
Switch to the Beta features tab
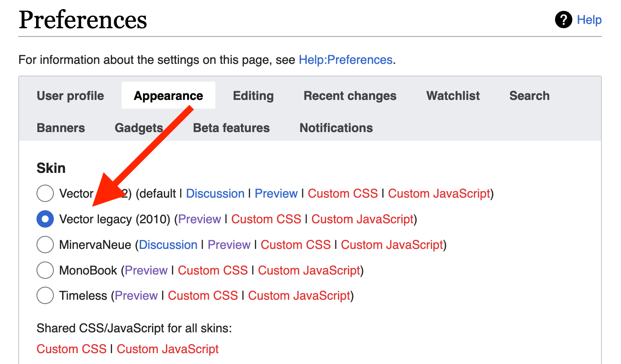(x=231, y=128)
